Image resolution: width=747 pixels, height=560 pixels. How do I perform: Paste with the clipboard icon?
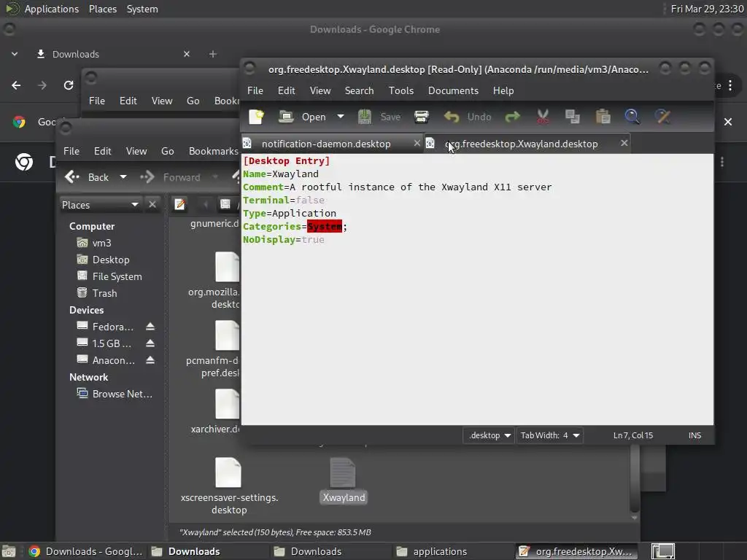click(603, 117)
